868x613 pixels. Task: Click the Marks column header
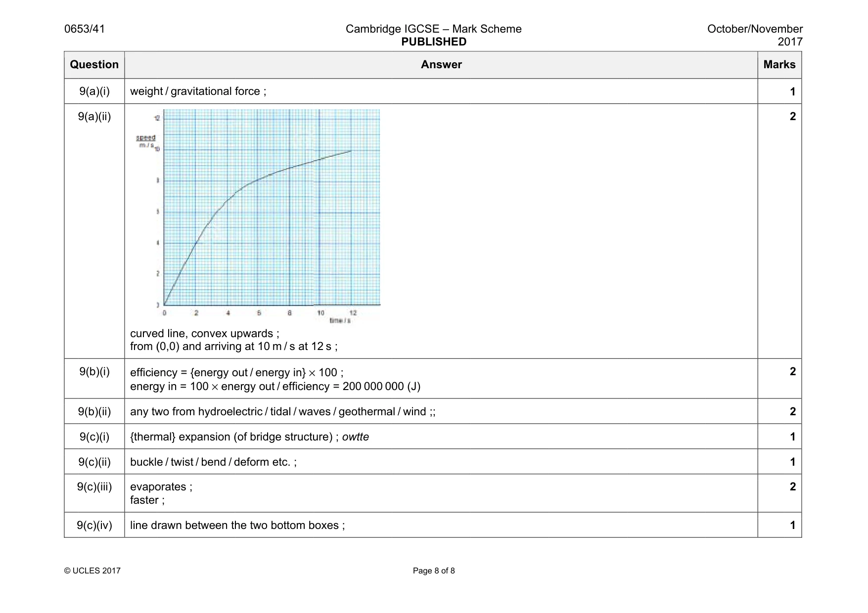tap(779, 65)
